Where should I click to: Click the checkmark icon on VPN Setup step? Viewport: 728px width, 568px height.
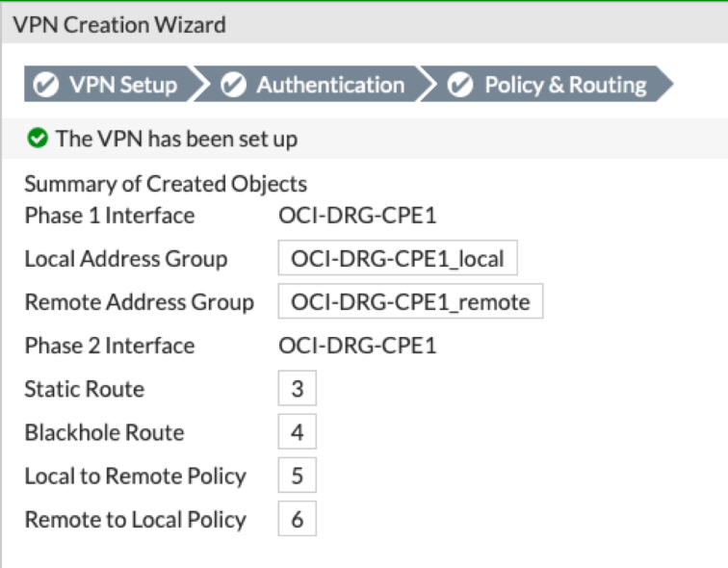tap(46, 85)
